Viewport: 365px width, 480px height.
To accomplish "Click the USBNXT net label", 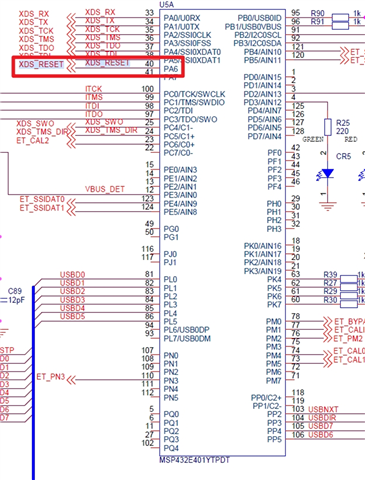I will 323,409.
